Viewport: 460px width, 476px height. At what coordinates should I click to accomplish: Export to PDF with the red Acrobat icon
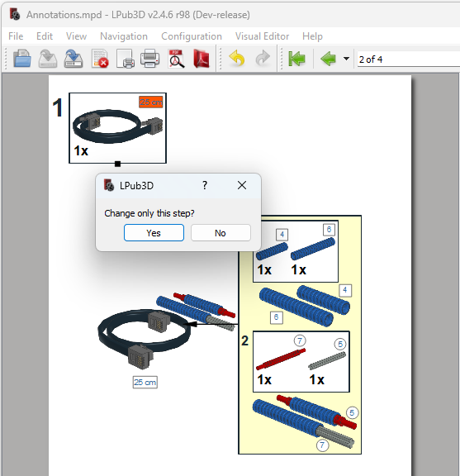click(202, 59)
